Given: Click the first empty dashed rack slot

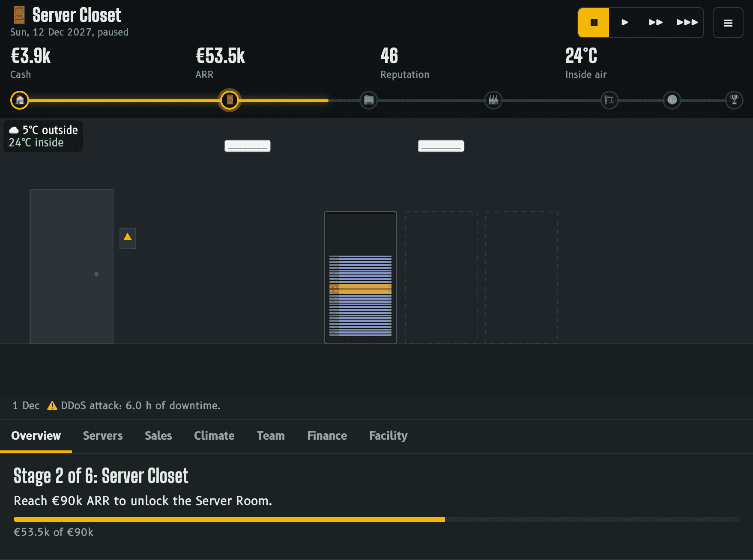Looking at the screenshot, I should point(441,277).
